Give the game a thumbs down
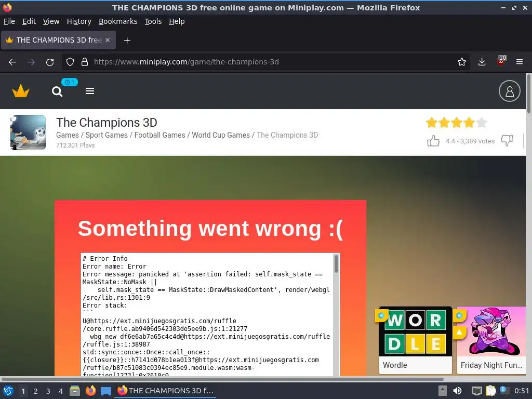532x399 pixels. [x=507, y=140]
